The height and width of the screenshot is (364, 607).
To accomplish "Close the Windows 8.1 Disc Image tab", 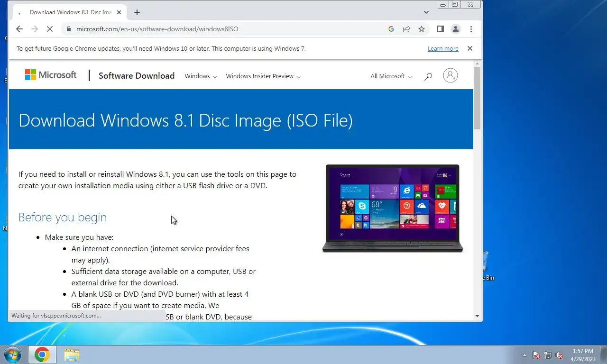I will 119,12.
